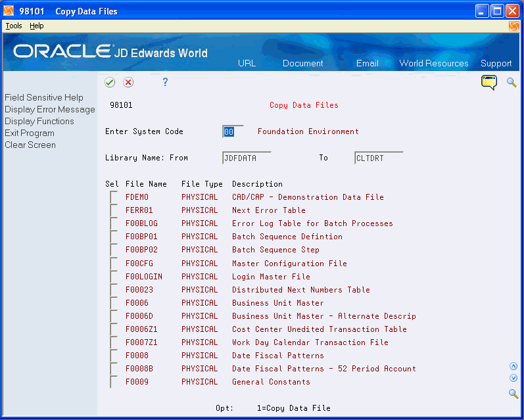Open the Email banner link
Viewport: 524px width, 420px height.
[368, 63]
